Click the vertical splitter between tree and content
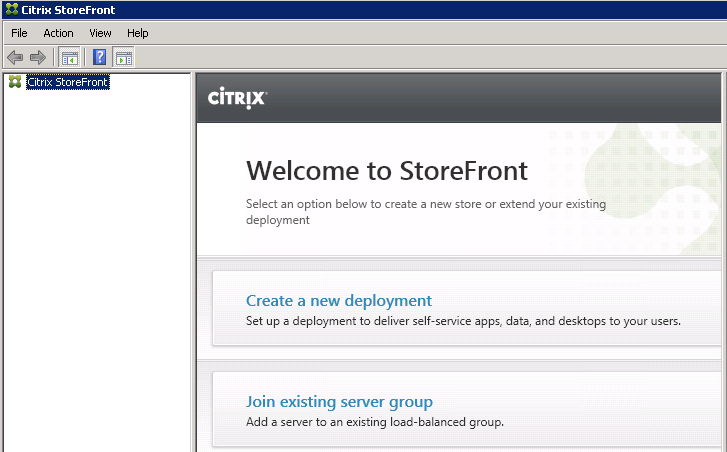Image resolution: width=727 pixels, height=452 pixels. tap(193, 260)
